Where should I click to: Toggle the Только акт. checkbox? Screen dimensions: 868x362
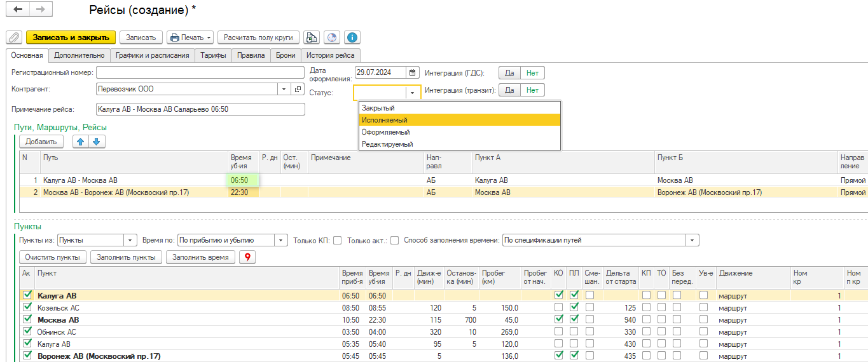pos(394,241)
